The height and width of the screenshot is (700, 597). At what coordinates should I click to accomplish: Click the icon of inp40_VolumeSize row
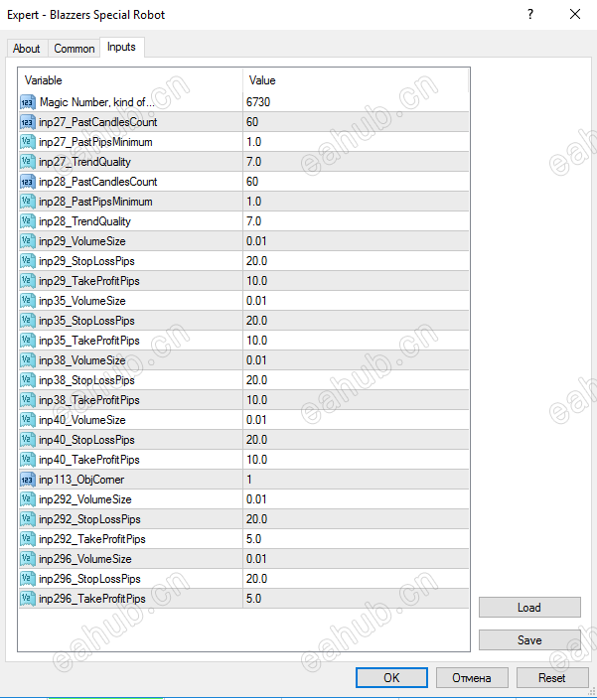(27, 420)
